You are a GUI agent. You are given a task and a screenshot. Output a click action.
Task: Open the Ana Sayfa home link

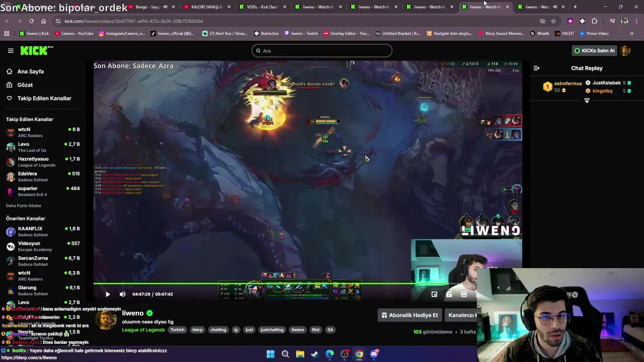coord(31,71)
